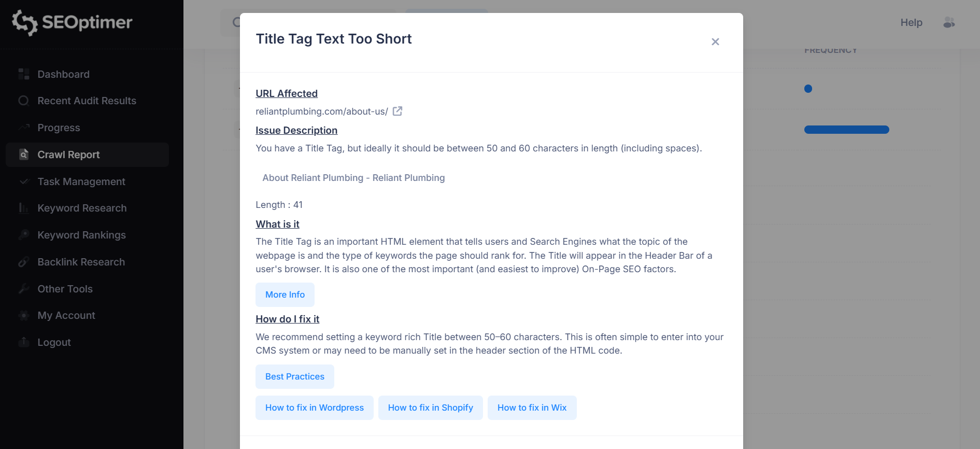Viewport: 980px width, 449px height.
Task: Click the Backlink Research chain icon
Action: pos(24,262)
